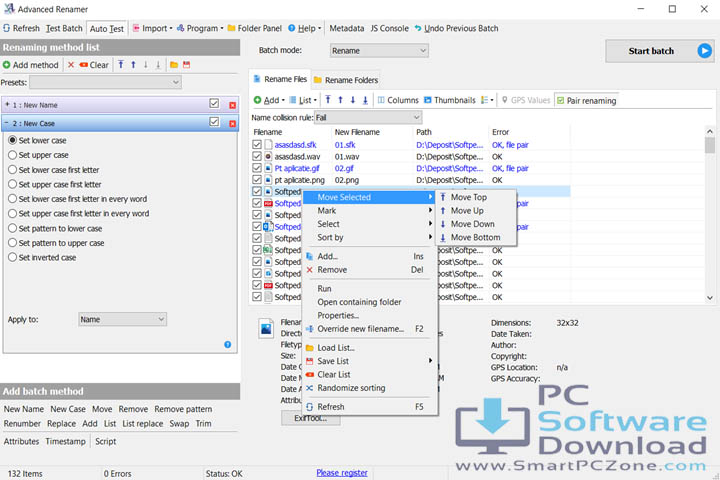Click the Start batch play icon
The width and height of the screenshot is (720, 480).
click(x=704, y=51)
